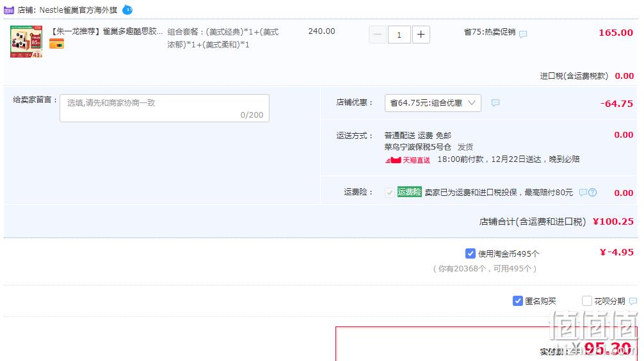Open the question mark help icon for 运费险
Screen dimensions: 644x361
pyautogui.click(x=592, y=192)
